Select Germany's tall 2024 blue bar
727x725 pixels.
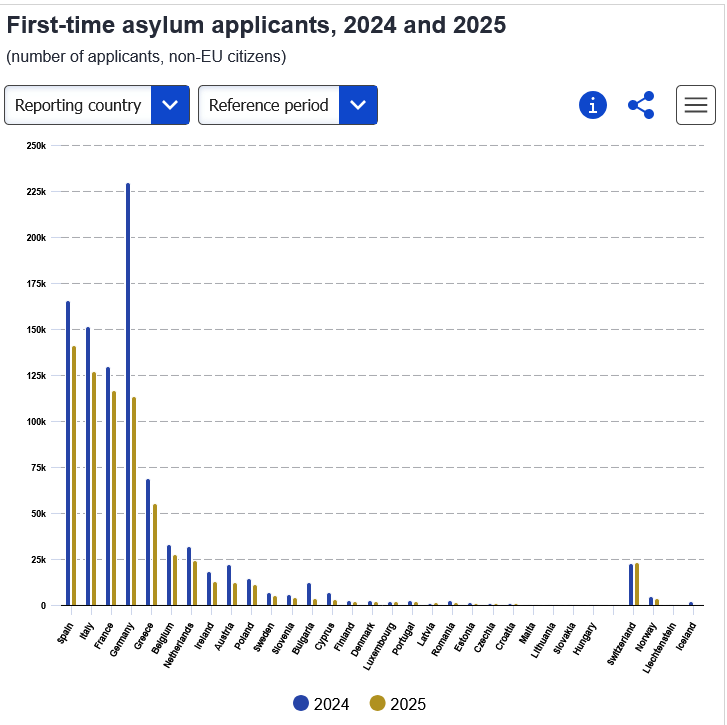click(128, 394)
